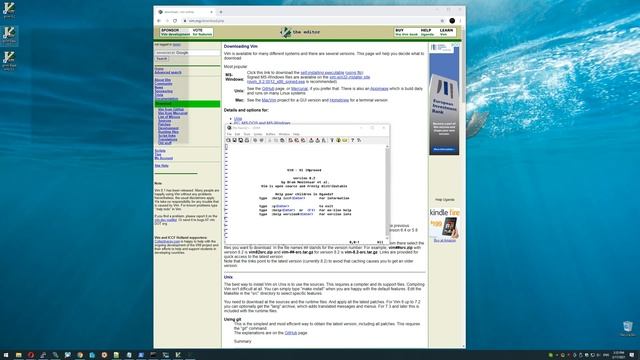Click the browser address bar

pos(312,20)
